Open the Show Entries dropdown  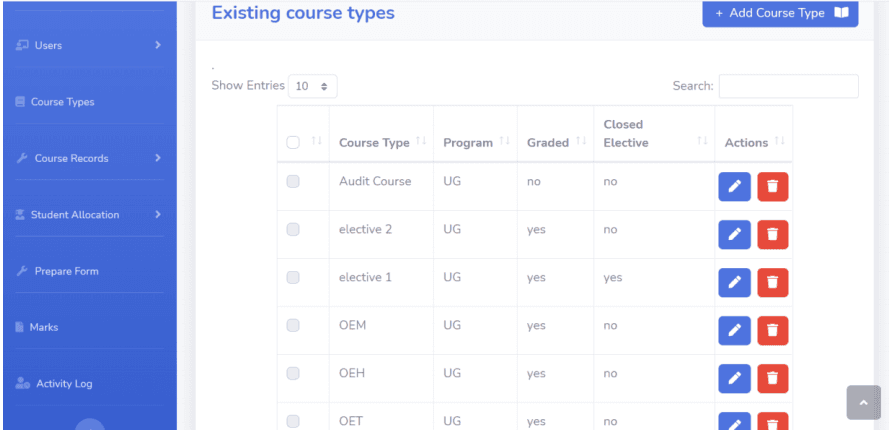[x=313, y=86]
